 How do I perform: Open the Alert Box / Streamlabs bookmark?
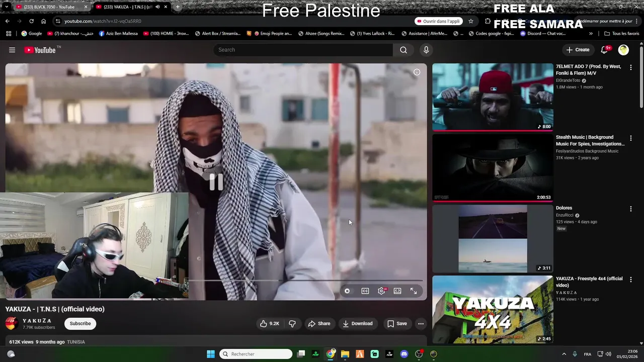(x=217, y=34)
